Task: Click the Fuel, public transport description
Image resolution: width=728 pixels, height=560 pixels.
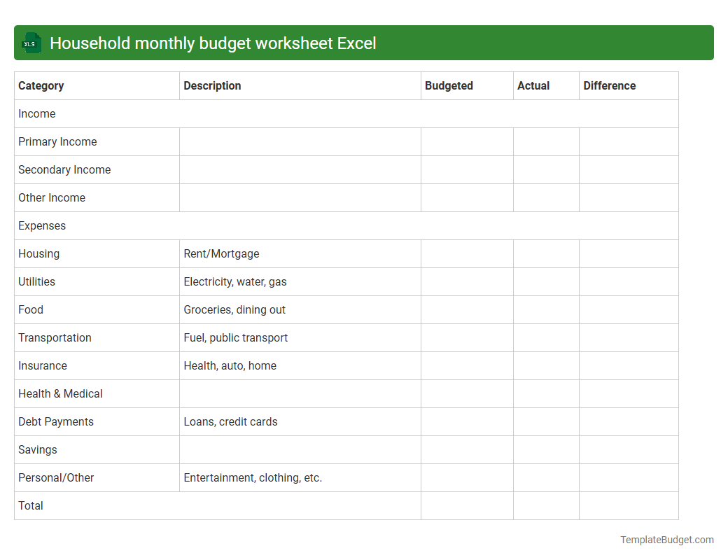Action: [x=235, y=337]
